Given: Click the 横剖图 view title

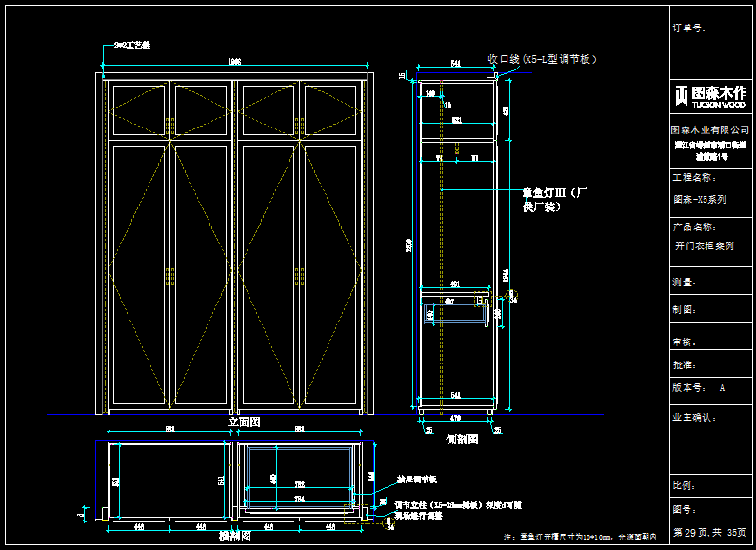Looking at the screenshot, I should pos(234,537).
